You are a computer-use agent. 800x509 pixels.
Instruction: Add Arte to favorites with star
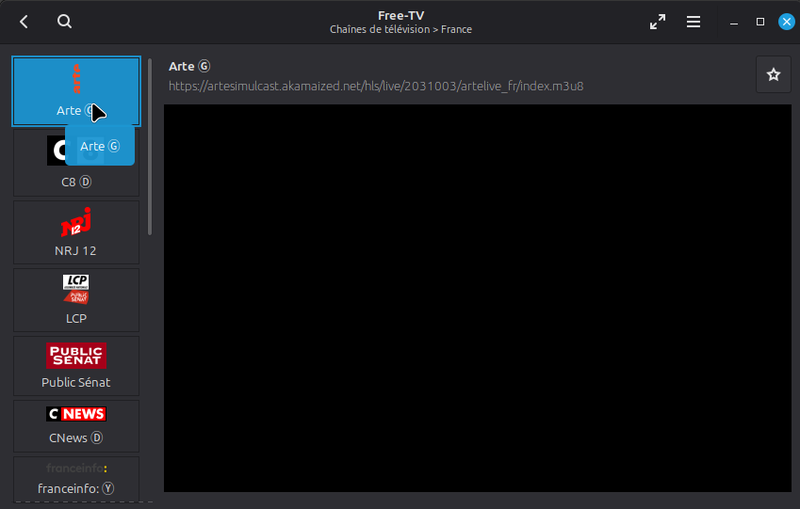coord(772,74)
